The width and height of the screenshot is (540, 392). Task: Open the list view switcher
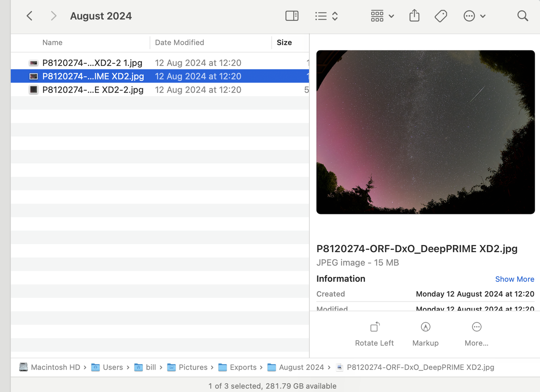point(326,16)
